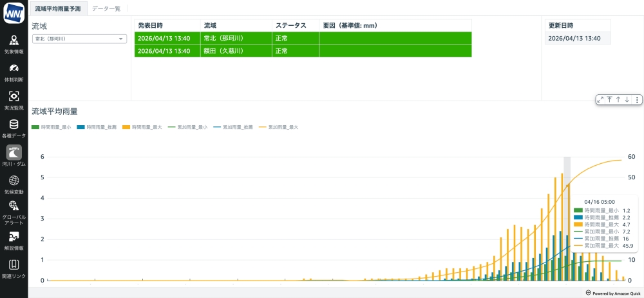
Task: Toggle 時間雨量_推薦 series in the legend
Action: [97, 127]
